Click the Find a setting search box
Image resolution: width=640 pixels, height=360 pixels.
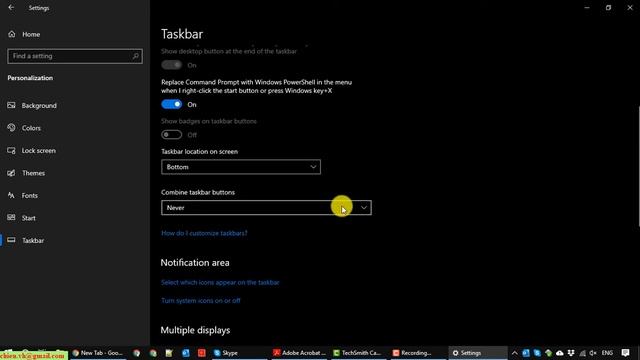tap(75, 56)
